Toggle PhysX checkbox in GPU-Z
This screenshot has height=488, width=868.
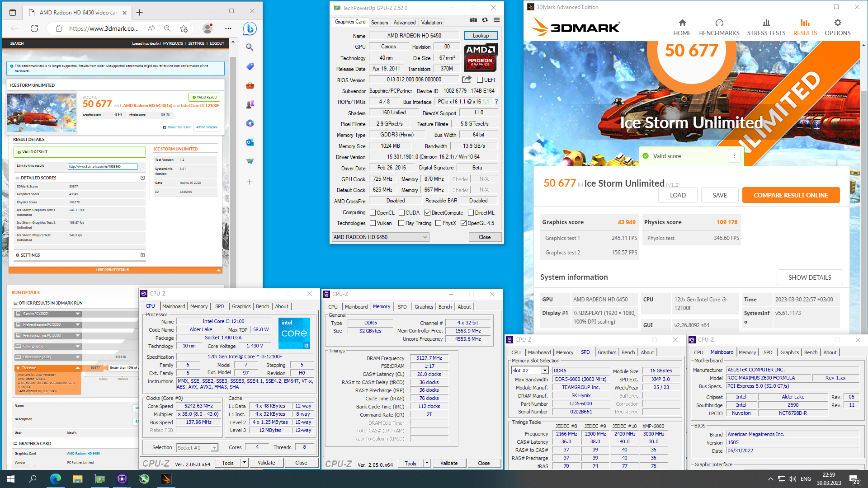[438, 223]
